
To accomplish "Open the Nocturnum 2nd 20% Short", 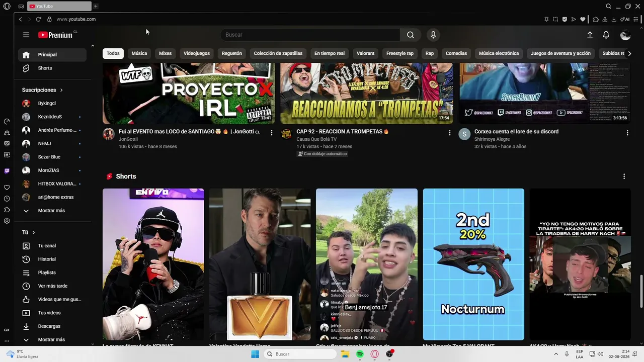I will point(473,264).
